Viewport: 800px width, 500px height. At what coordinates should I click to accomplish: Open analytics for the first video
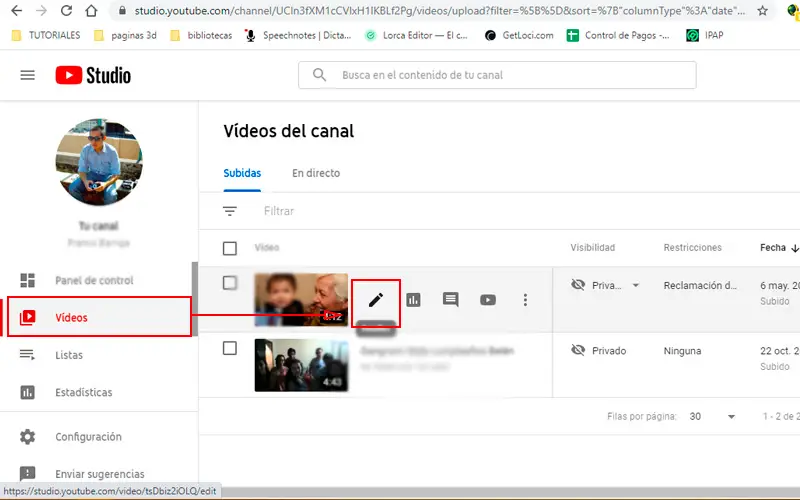coord(413,300)
